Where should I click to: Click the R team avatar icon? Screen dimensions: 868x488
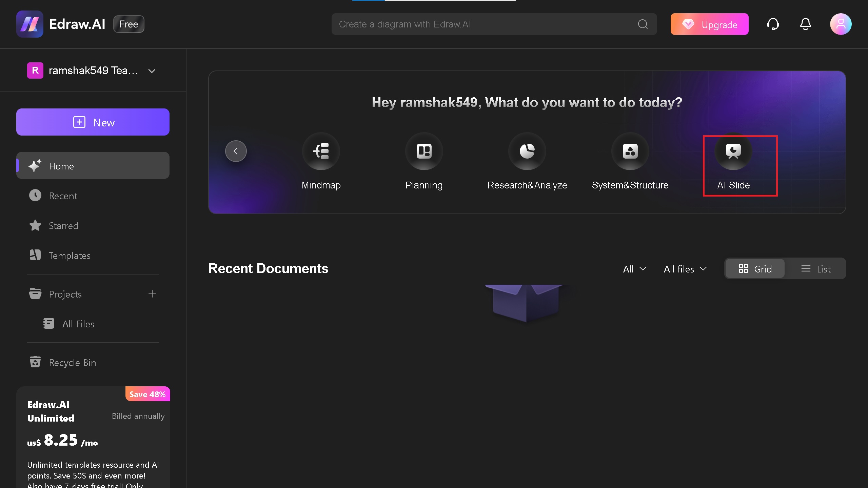35,70
